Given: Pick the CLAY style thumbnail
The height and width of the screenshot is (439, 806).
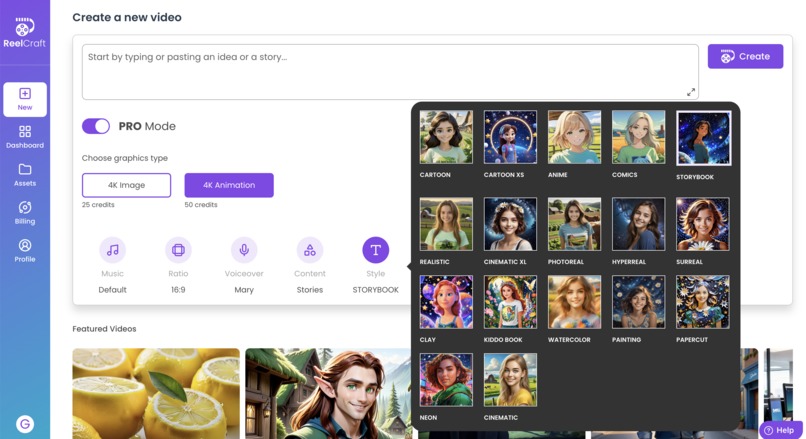Looking at the screenshot, I should tap(446, 302).
